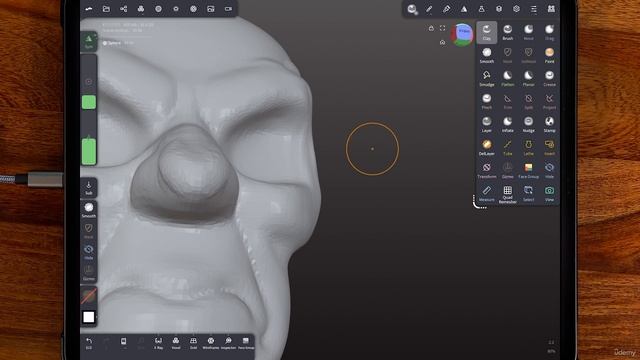Select the Paint tool
Screen dimensions: 640x360
point(549,55)
